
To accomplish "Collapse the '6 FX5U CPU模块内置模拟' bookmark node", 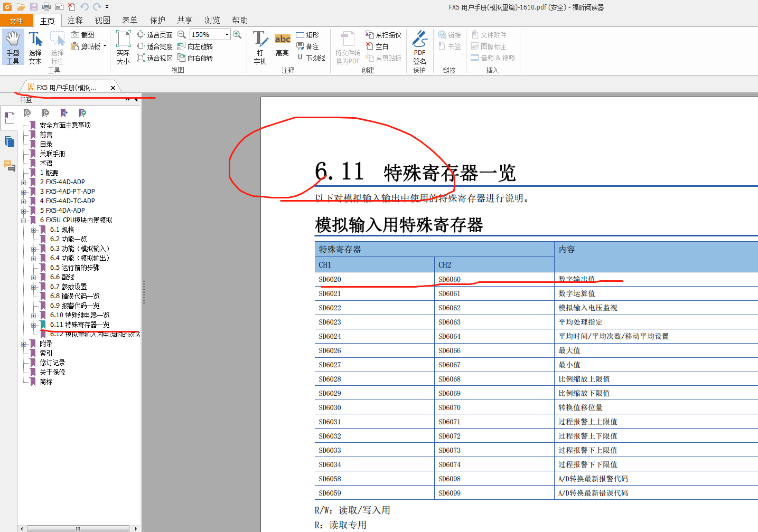I will coord(24,221).
